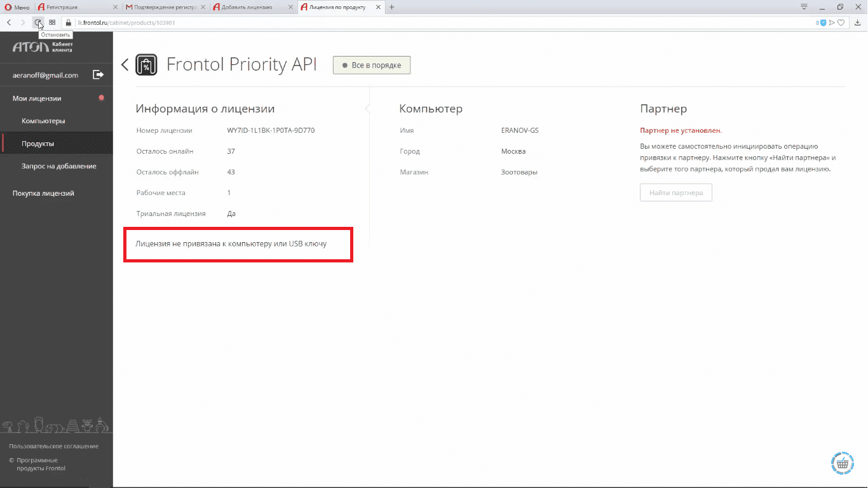
Task: Open Мои лицензии section
Action: click(37, 98)
